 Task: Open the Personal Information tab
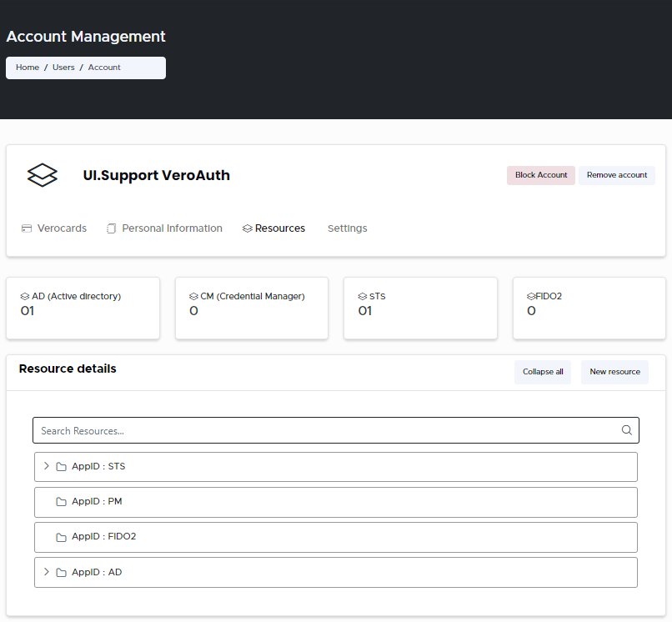point(164,228)
